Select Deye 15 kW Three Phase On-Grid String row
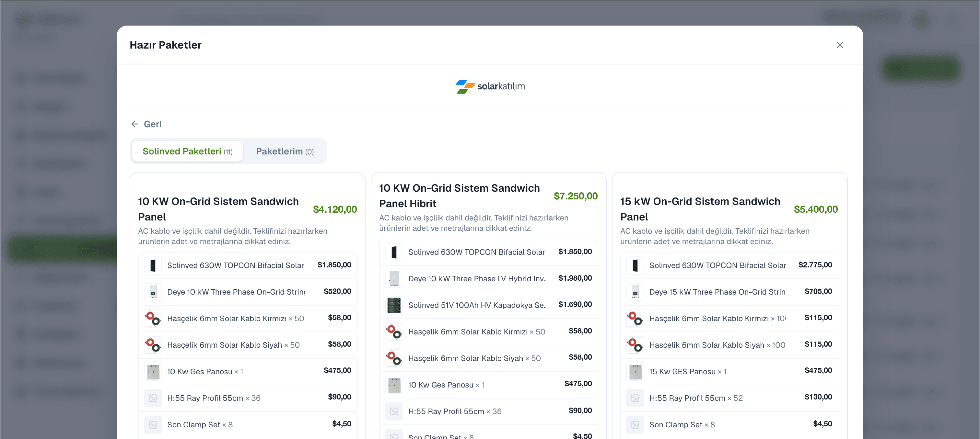 (x=729, y=292)
